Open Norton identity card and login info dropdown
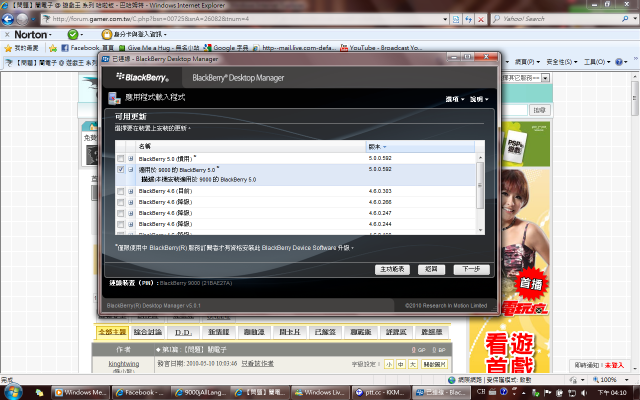 pos(134,35)
